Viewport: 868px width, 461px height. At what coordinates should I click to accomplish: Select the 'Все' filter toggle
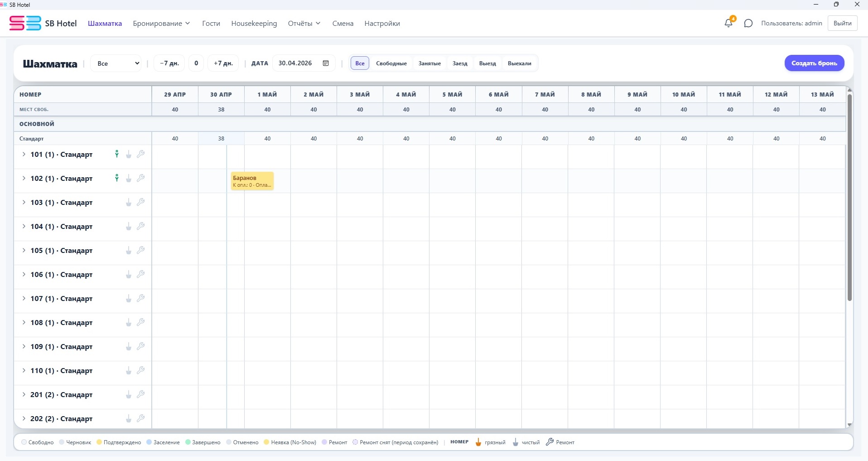[x=360, y=63]
